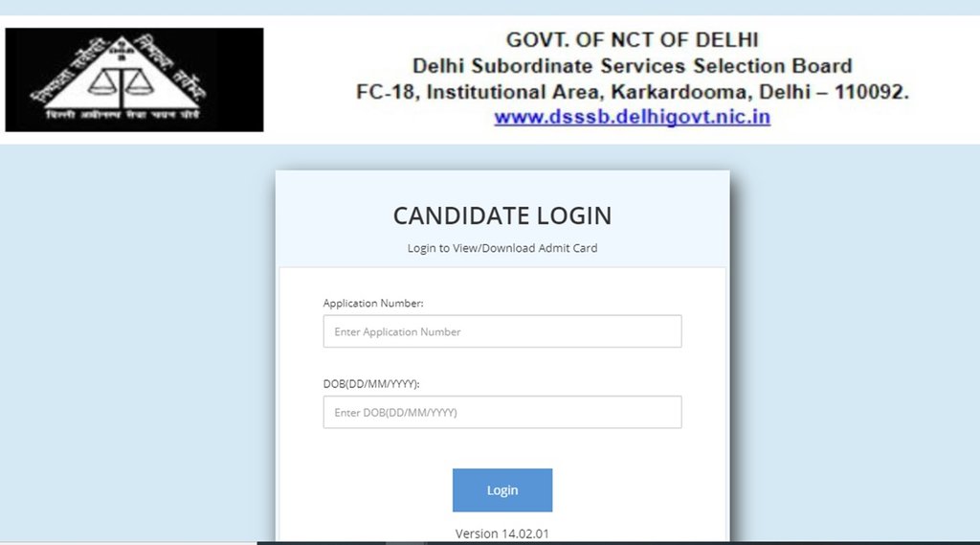Click the DOB(DD/MM/YYYY): label
980x545 pixels.
click(x=371, y=383)
